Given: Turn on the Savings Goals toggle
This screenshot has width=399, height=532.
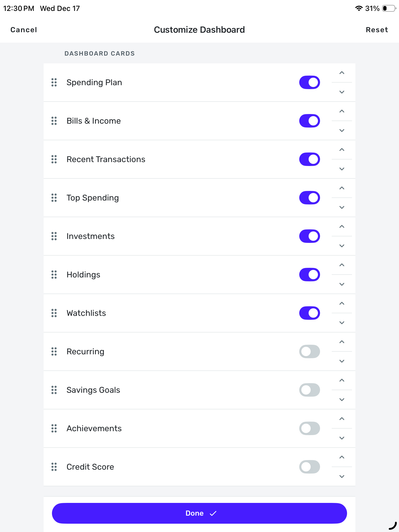Looking at the screenshot, I should click(309, 390).
